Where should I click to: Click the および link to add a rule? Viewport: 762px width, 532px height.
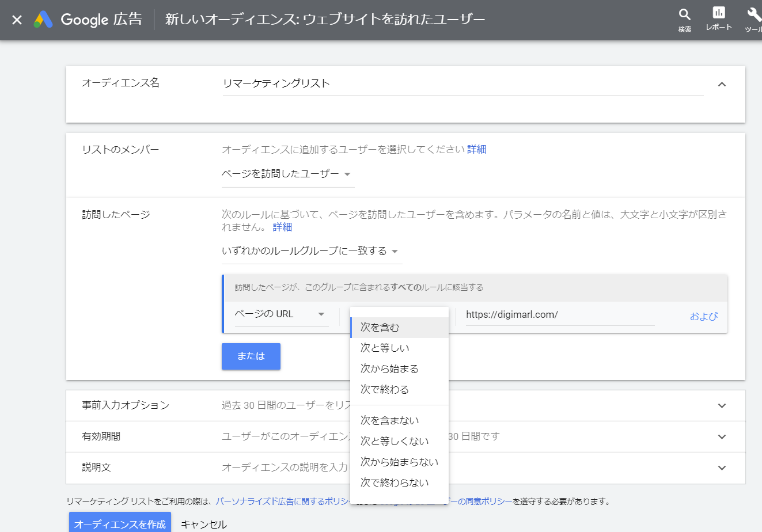704,317
